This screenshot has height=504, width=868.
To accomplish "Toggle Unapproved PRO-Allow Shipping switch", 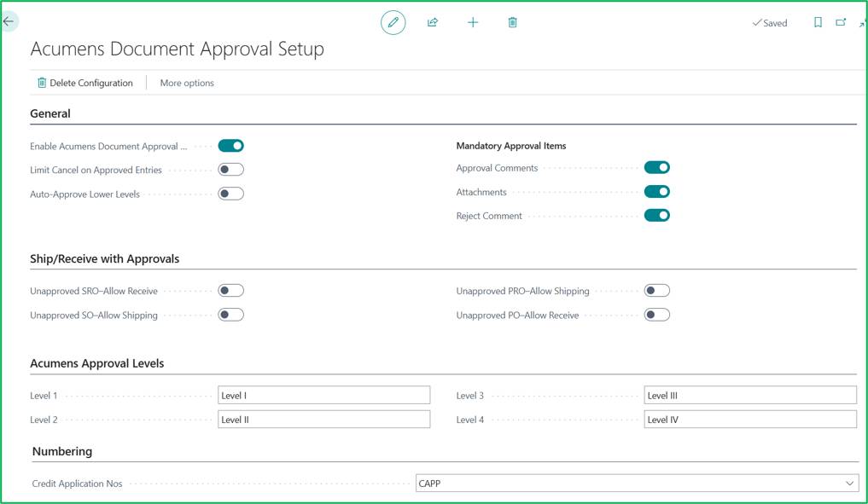I will coord(657,291).
